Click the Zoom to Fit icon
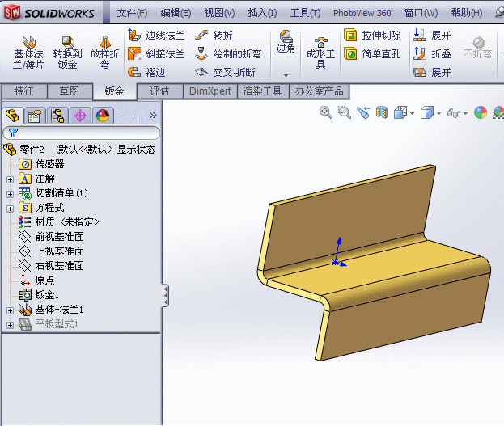 (326, 113)
